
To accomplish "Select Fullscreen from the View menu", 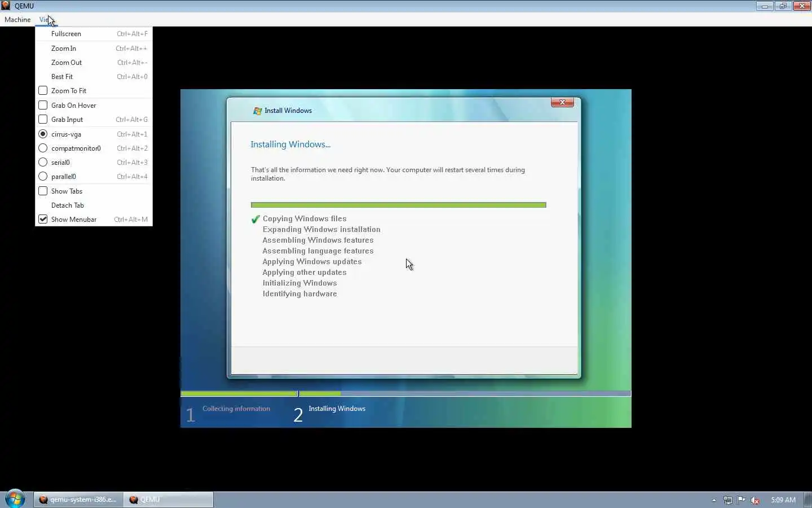I will coord(94,34).
